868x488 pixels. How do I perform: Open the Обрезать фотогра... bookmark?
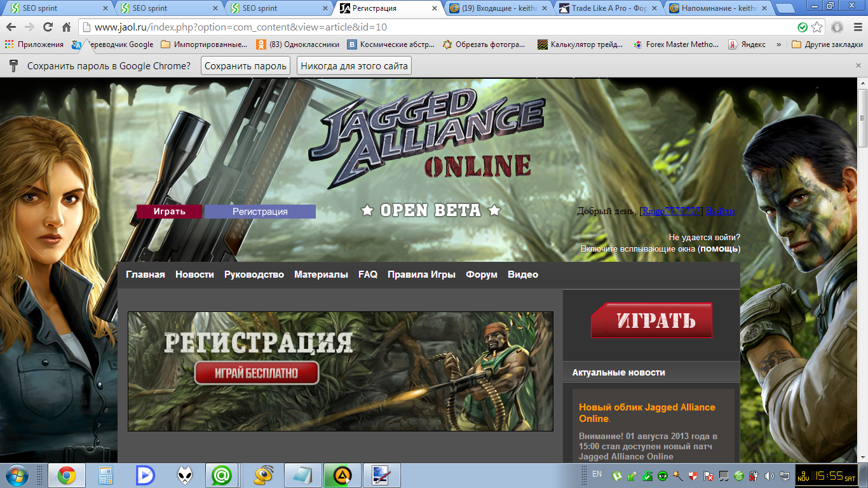[484, 44]
